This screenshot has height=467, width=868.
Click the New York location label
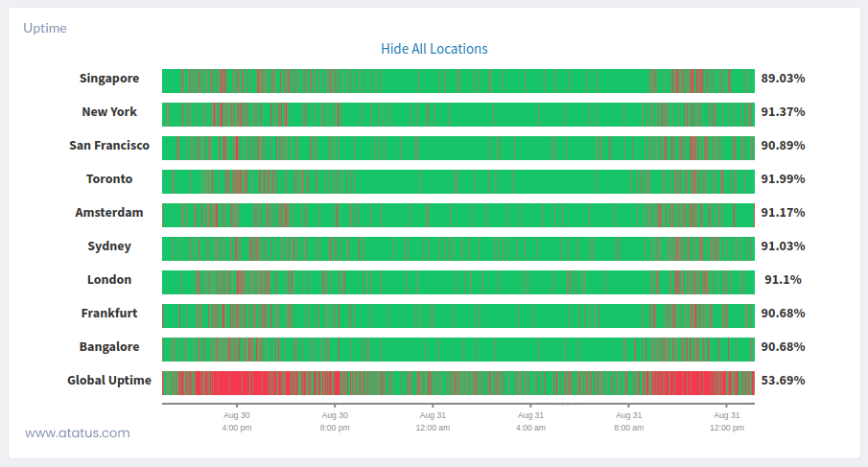pyautogui.click(x=109, y=112)
